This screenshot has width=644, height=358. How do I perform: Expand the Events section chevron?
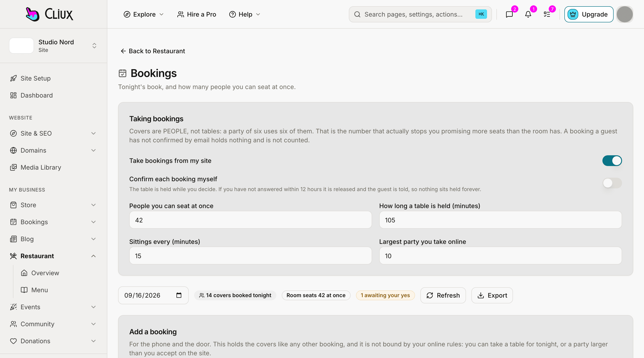click(93, 307)
